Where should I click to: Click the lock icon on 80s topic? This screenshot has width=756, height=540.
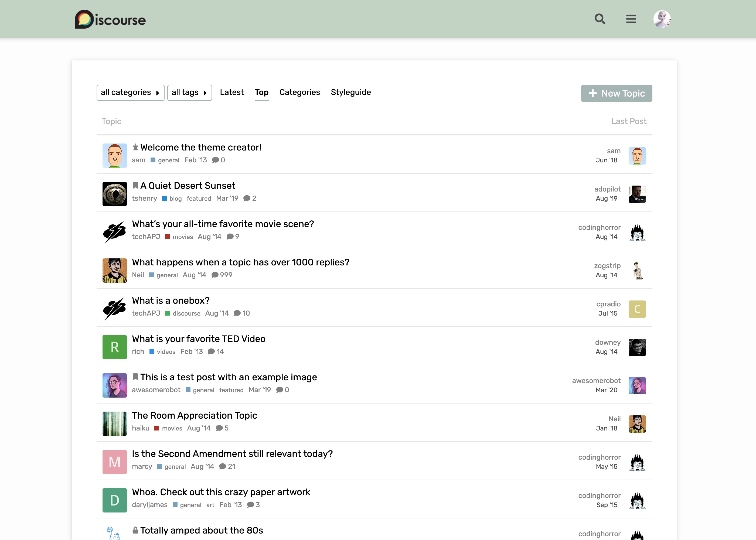[x=135, y=530]
